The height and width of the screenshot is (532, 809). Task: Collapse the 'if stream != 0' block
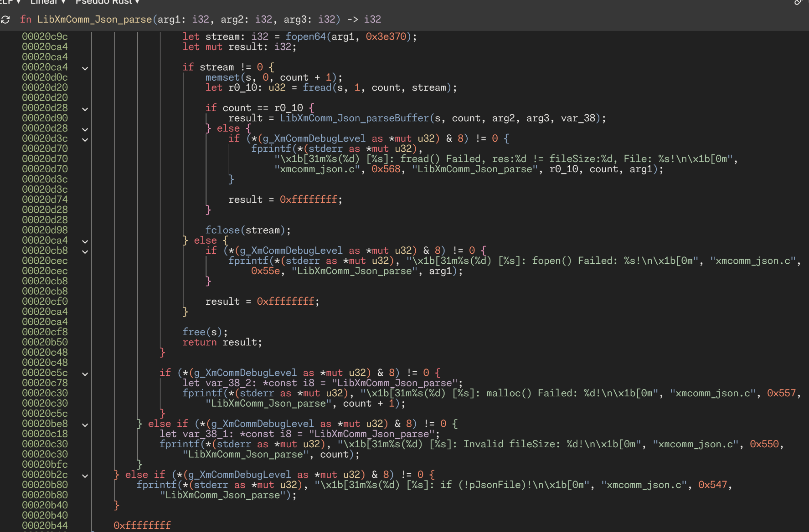click(85, 68)
